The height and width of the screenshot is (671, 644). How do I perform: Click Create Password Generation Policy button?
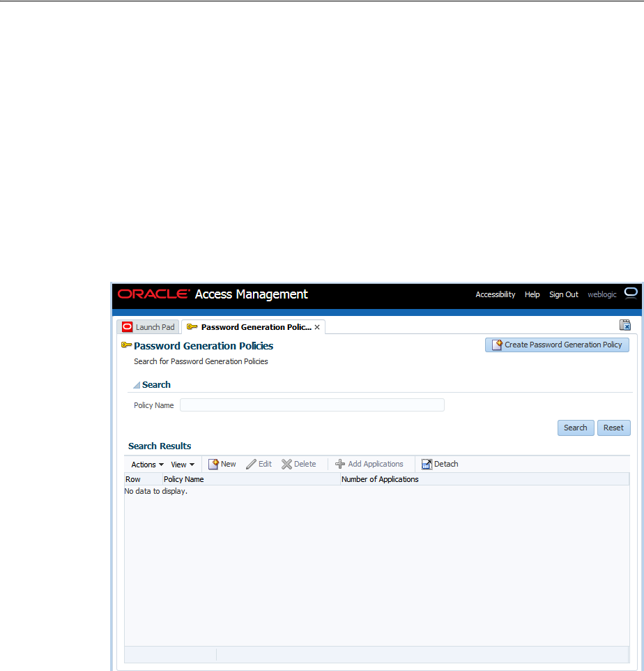[557, 345]
